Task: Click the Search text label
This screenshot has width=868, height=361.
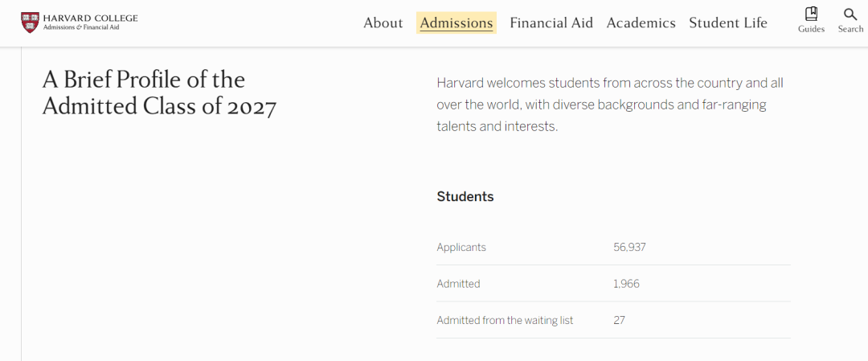Action: (x=850, y=29)
